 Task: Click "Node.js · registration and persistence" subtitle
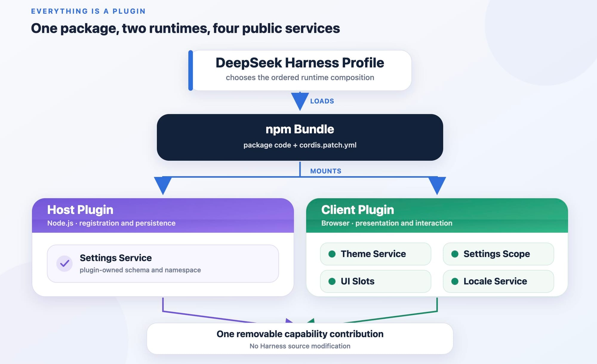(111, 223)
